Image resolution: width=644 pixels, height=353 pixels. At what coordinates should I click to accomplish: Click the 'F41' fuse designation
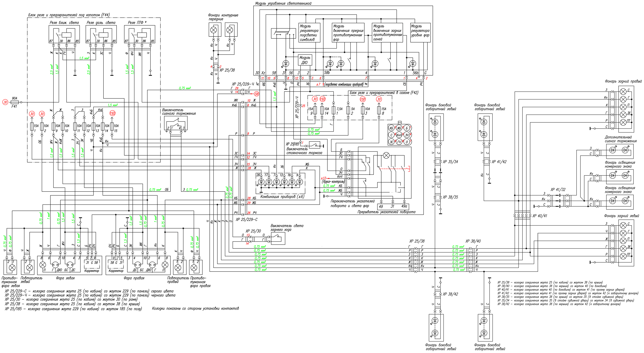click(x=14, y=107)
